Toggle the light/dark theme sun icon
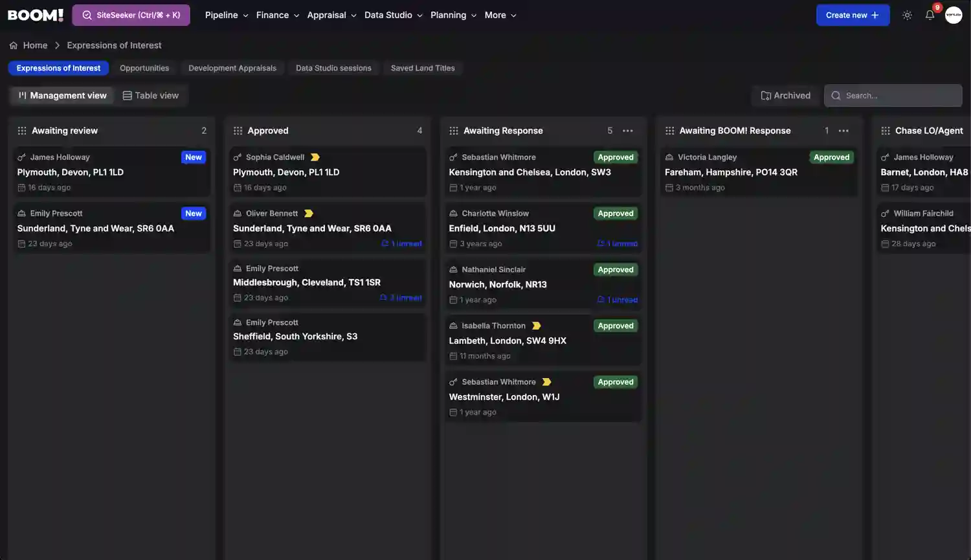The height and width of the screenshot is (560, 971). click(907, 15)
